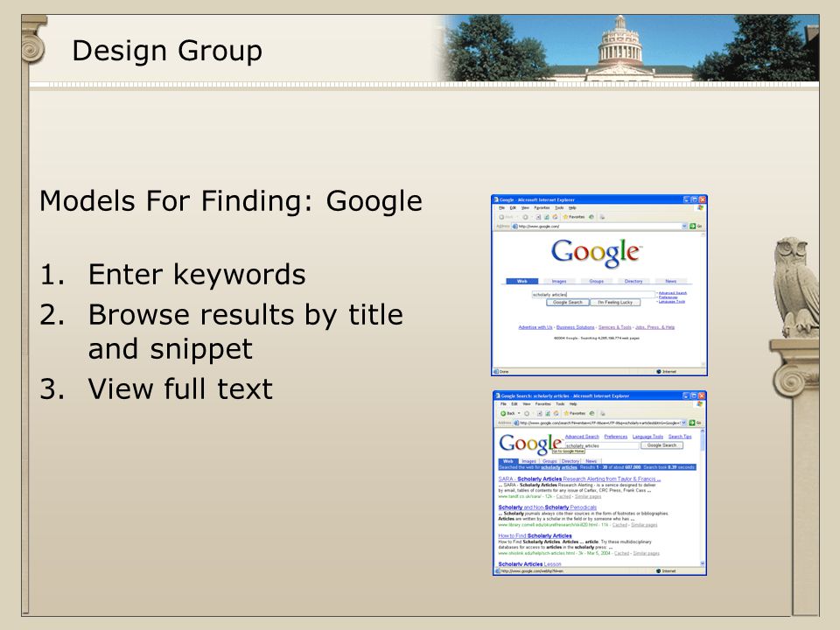Click the Mail icon in the search results window

pyautogui.click(x=603, y=414)
